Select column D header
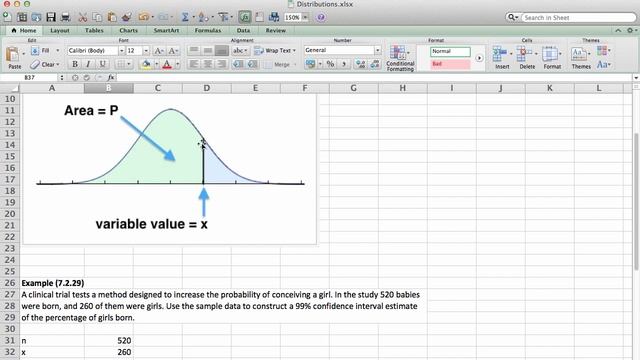This screenshot has width=640, height=360. (x=207, y=88)
